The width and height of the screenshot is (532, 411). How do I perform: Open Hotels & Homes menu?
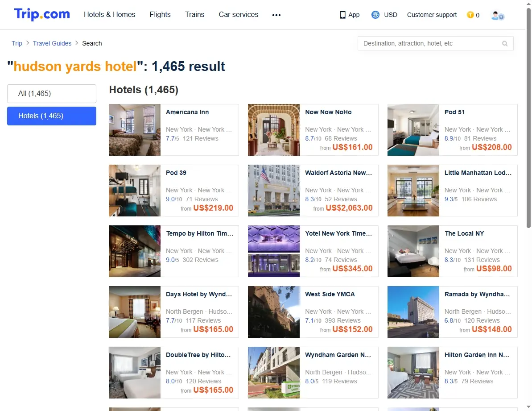[110, 15]
